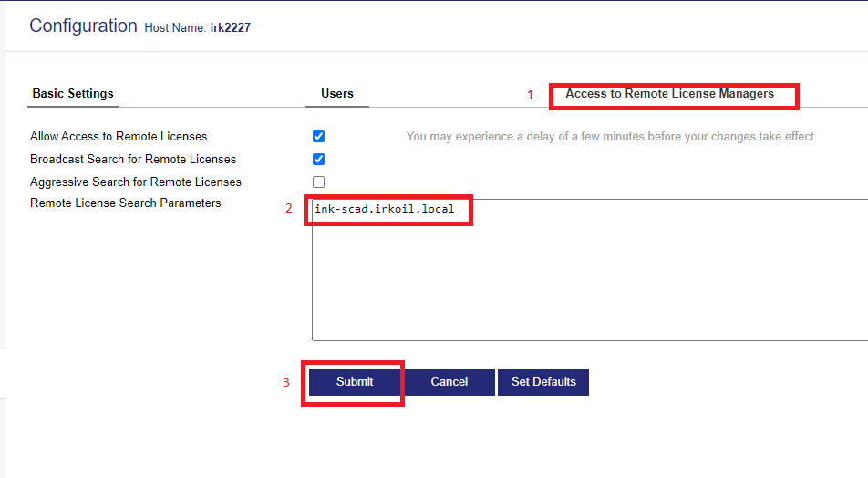The width and height of the screenshot is (868, 478).
Task: Switch to the Users tab
Action: pos(337,94)
